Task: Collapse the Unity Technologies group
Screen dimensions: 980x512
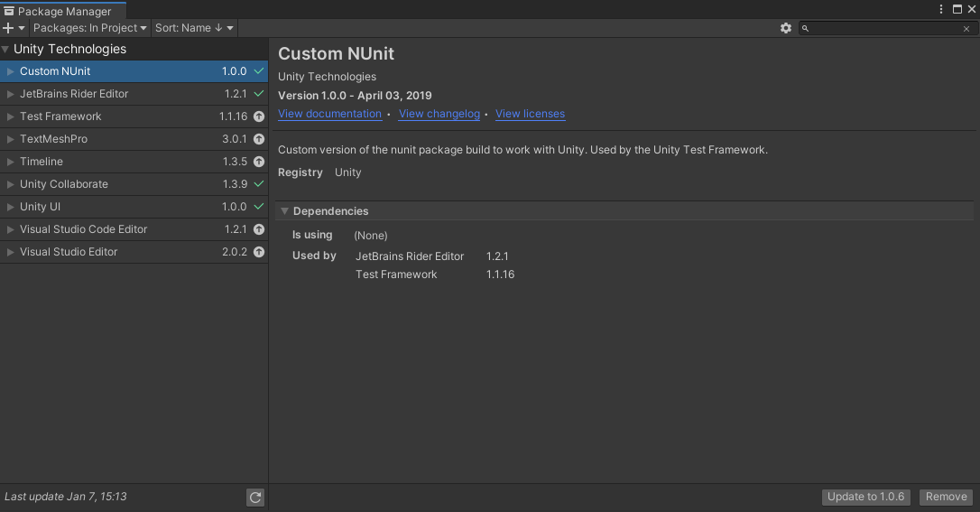Action: (6, 50)
